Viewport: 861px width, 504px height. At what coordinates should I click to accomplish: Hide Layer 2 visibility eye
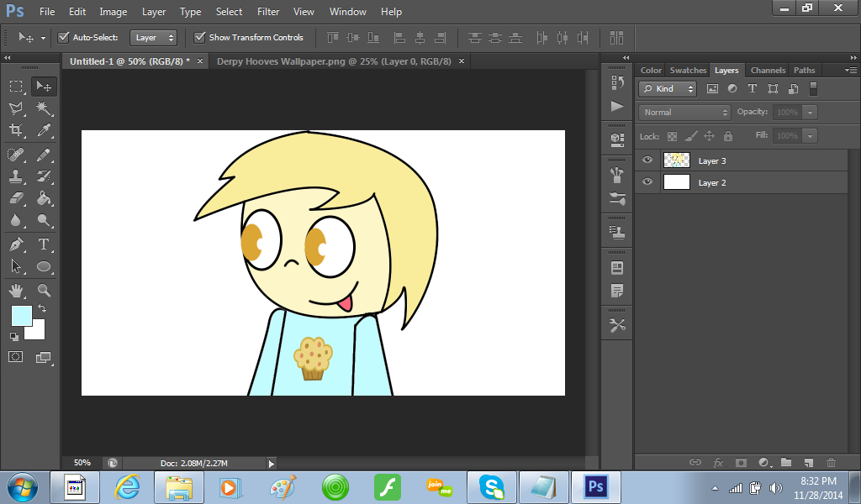tap(647, 181)
